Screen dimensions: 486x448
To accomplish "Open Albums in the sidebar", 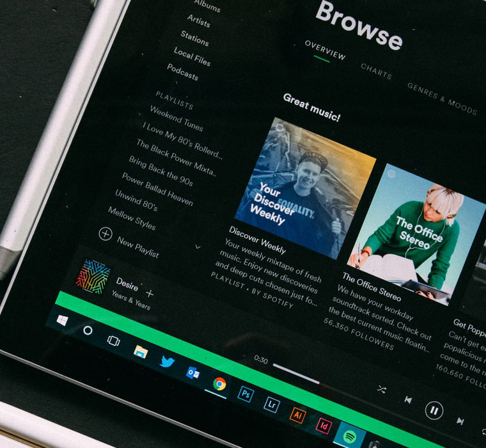I will point(207,6).
